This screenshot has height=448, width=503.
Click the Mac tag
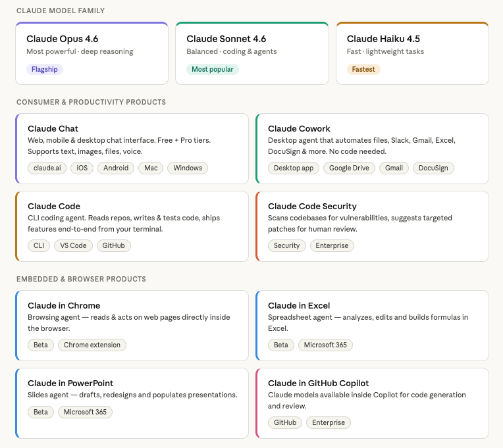[x=151, y=168]
